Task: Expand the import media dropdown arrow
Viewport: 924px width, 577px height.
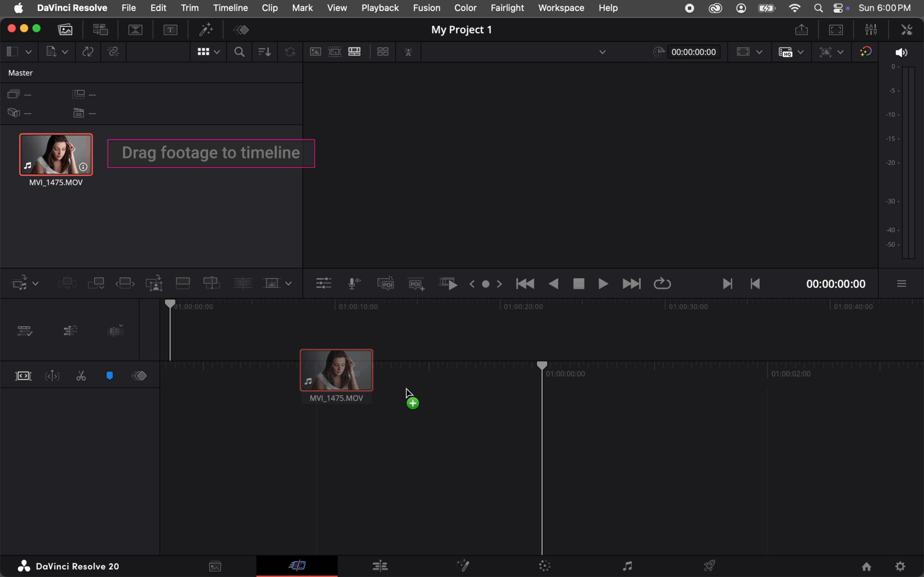Action: click(x=65, y=52)
